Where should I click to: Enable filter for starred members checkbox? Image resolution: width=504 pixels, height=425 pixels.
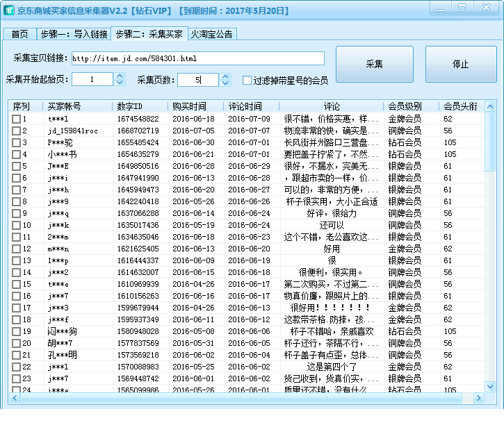(x=247, y=81)
